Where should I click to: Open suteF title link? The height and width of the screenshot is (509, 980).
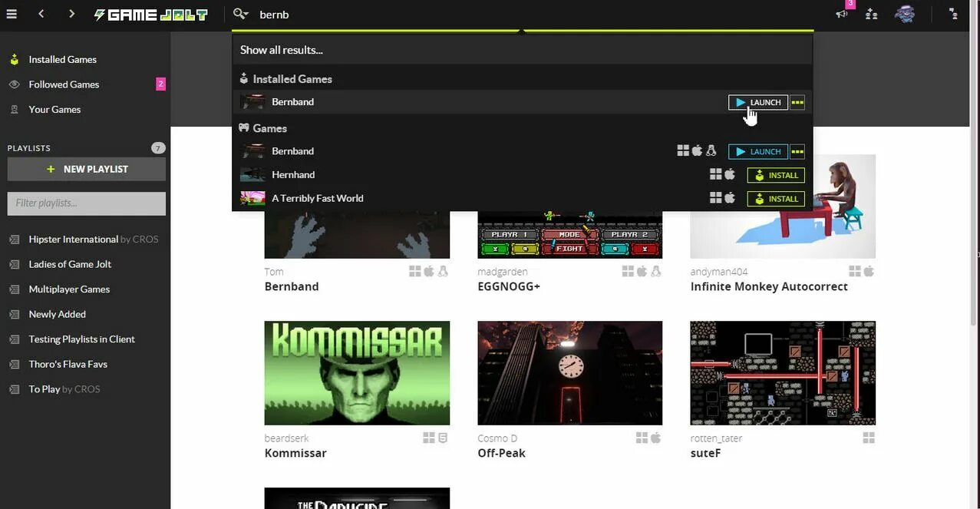click(x=705, y=453)
